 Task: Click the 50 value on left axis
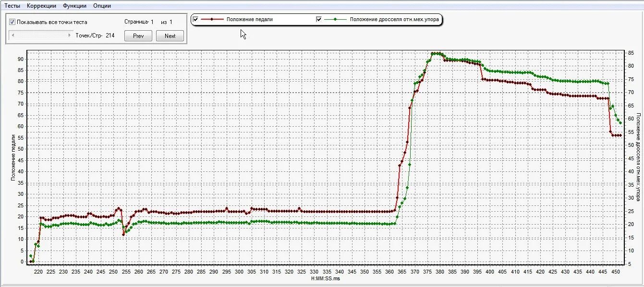click(21, 149)
